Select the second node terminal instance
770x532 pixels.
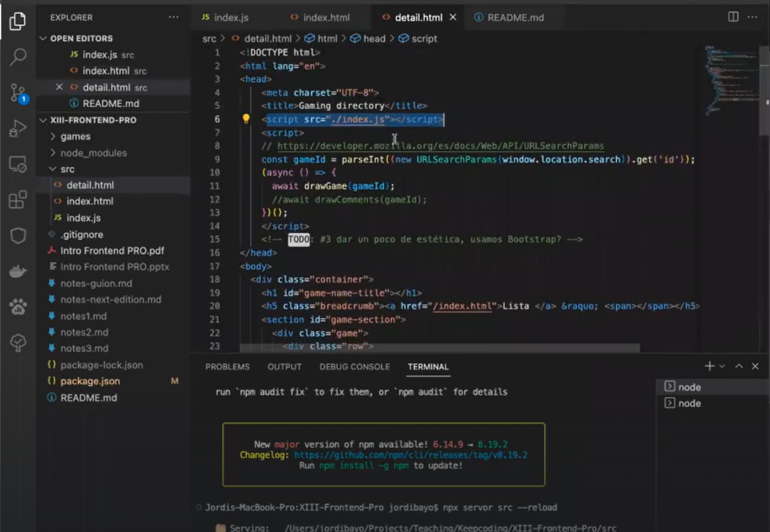[713, 402]
